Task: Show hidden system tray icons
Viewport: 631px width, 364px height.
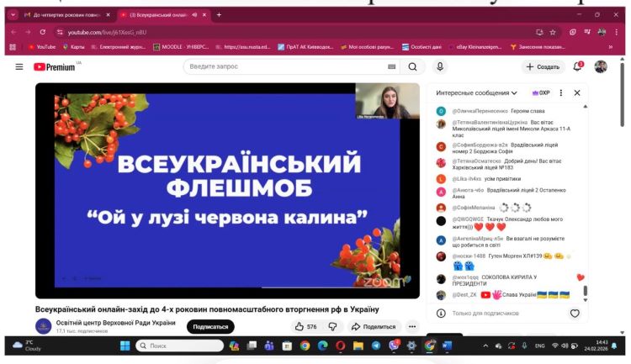Action: [485, 346]
